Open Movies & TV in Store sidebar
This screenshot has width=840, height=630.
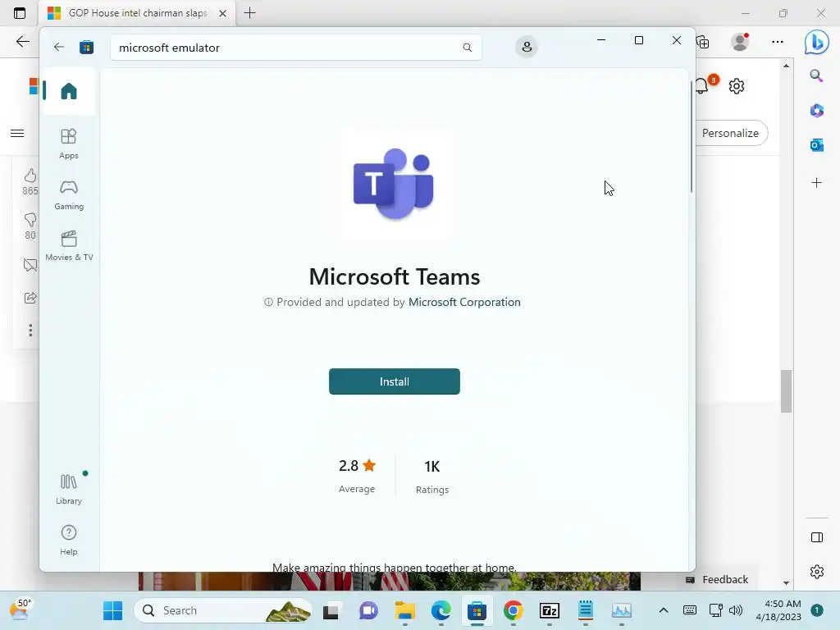click(69, 246)
